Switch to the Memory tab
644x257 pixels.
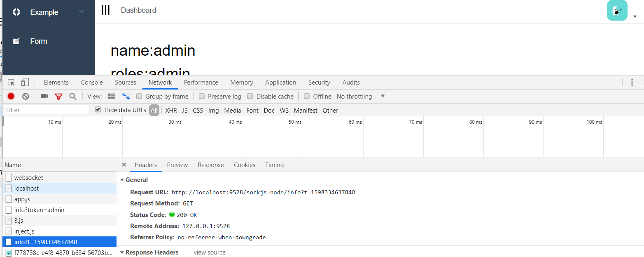242,83
